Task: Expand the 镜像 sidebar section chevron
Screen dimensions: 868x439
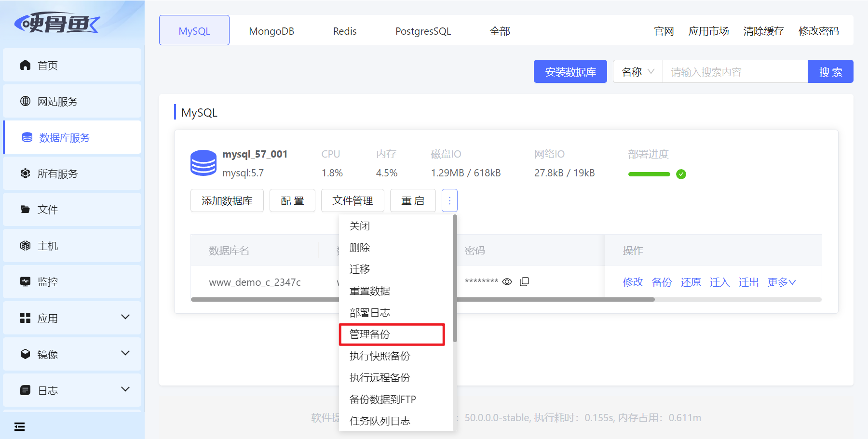Action: coord(125,353)
